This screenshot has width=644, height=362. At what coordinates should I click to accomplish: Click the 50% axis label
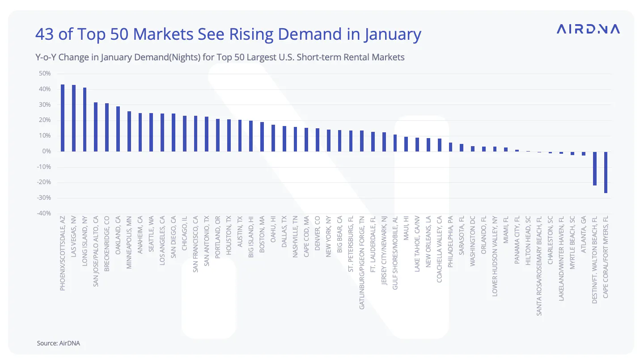pyautogui.click(x=45, y=73)
